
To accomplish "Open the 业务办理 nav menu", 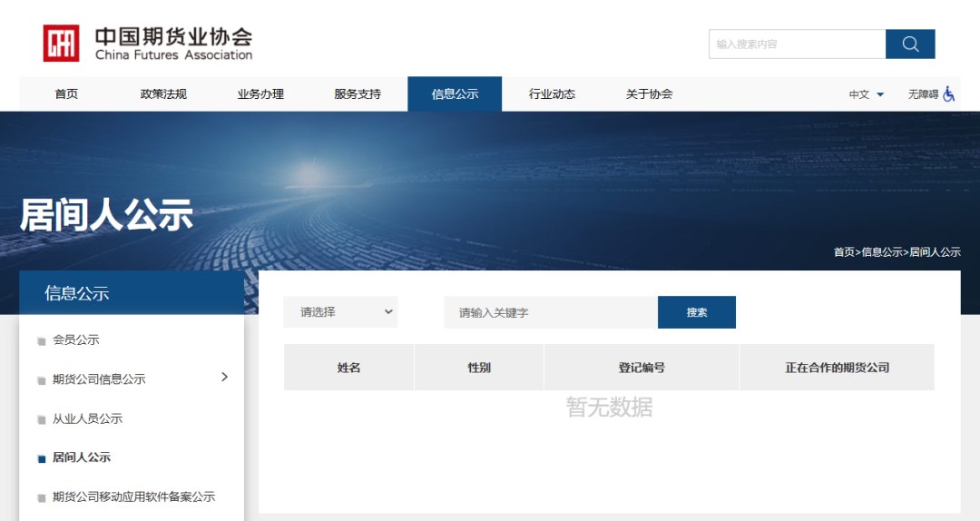I will tap(260, 93).
